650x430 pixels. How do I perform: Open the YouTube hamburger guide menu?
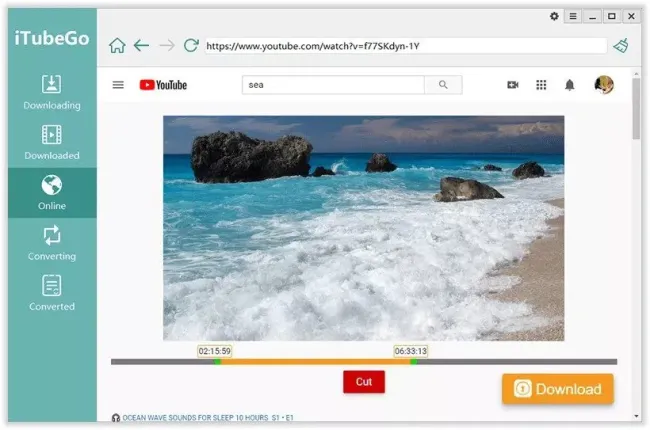[x=118, y=85]
